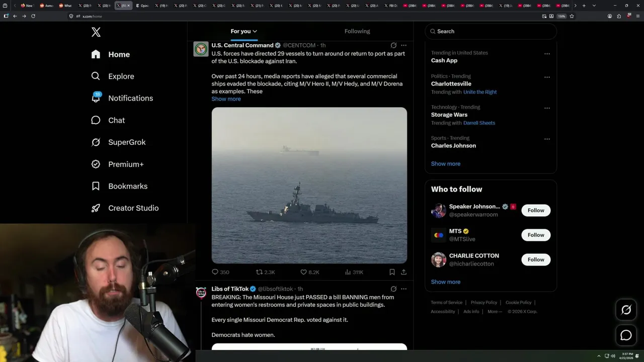The image size is (644, 362).
Task: Expand footer More menu
Action: tap(495, 312)
